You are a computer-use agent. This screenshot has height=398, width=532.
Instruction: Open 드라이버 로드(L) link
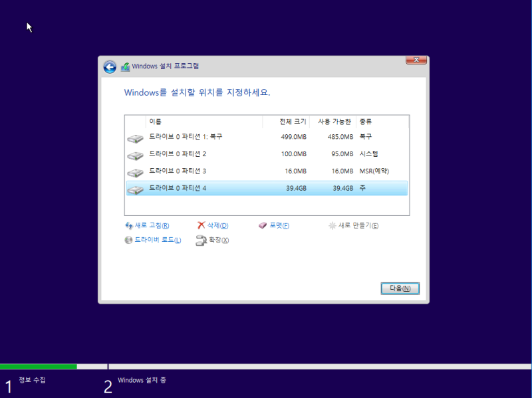(158, 240)
